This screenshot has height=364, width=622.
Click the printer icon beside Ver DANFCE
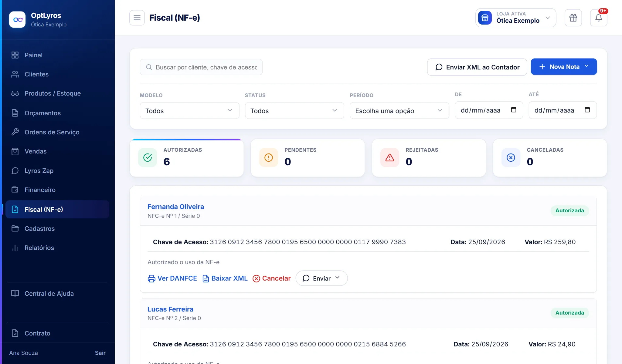click(x=151, y=278)
